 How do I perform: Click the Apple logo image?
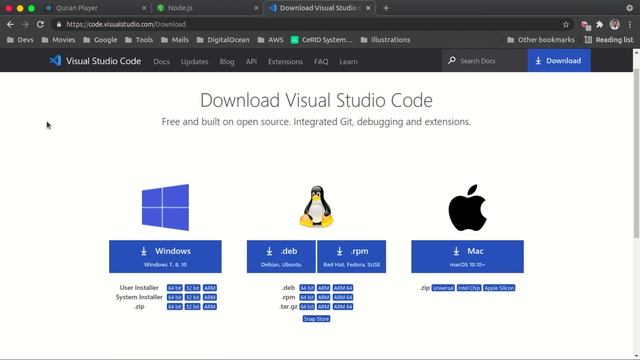467,208
